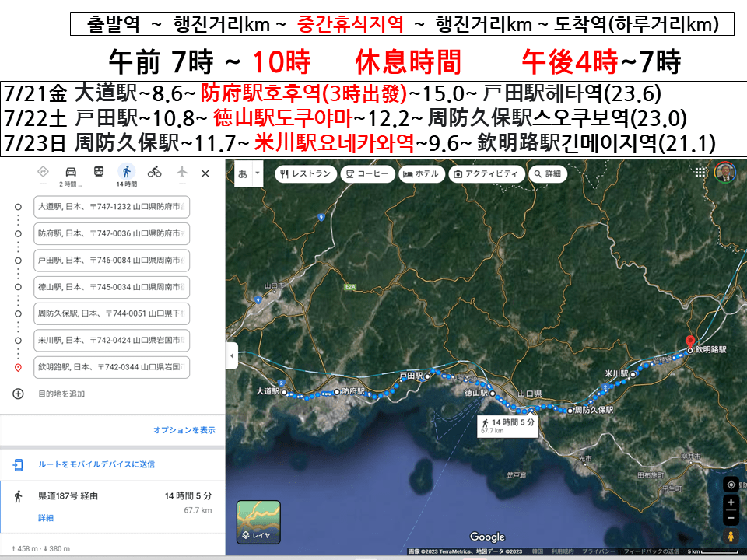Viewport: 747px width, 560px height.
Task: Filter map by ホテル chip
Action: [x=421, y=174]
